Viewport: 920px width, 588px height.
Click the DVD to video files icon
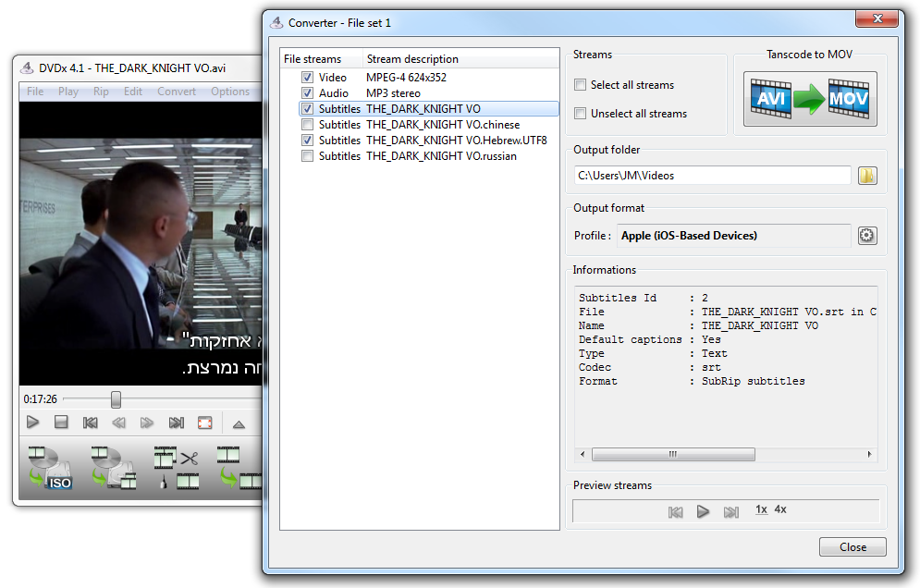(x=114, y=468)
